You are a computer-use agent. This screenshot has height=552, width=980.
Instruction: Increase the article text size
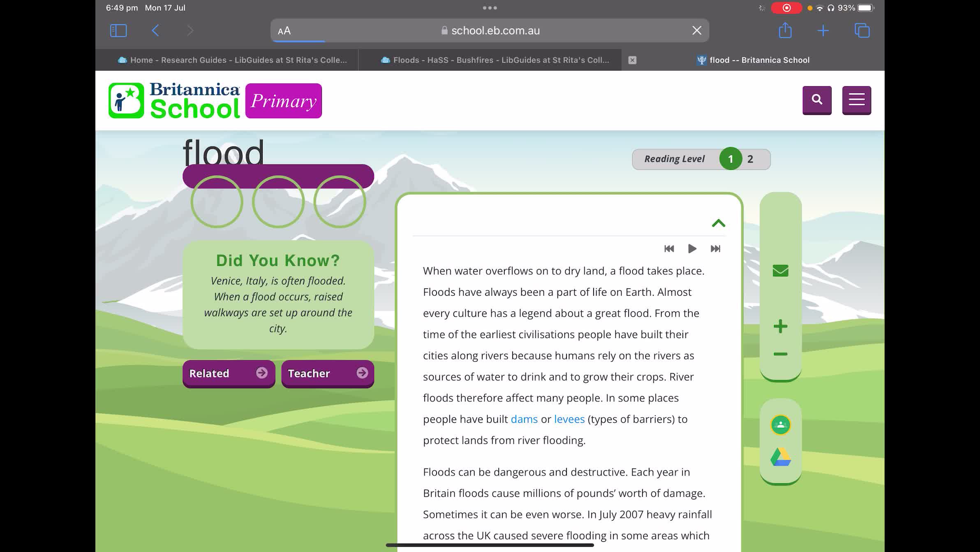point(780,326)
